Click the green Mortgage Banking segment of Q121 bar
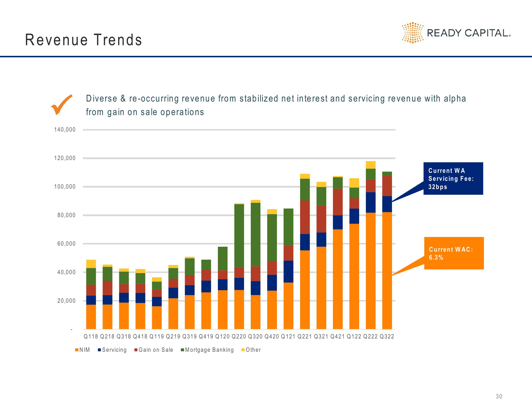Screen dimensions: 532x411 (x=288, y=227)
